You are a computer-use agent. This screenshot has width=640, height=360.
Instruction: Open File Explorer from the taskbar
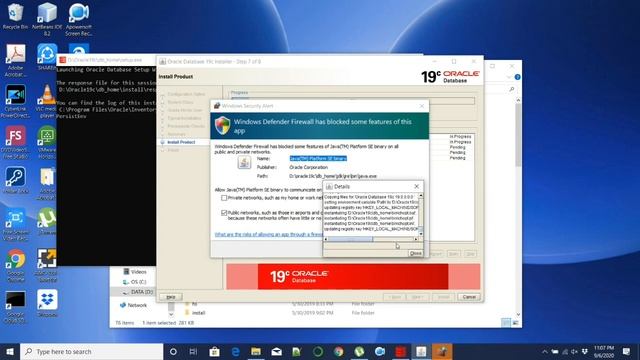pyautogui.click(x=256, y=351)
